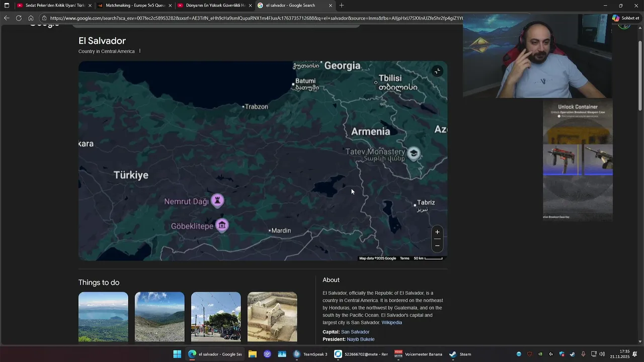Click the Copilot Sohbet et button

[x=626, y=18]
